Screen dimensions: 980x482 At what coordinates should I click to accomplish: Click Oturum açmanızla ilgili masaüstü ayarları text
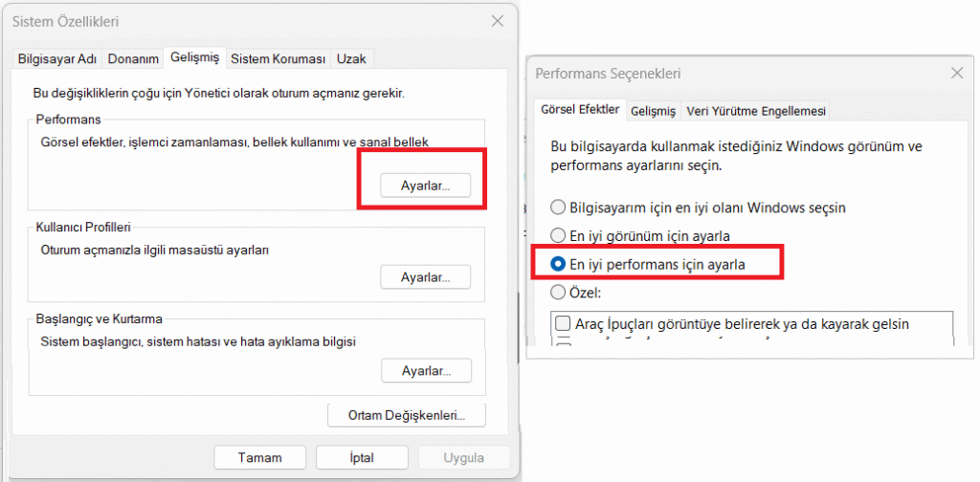(154, 251)
